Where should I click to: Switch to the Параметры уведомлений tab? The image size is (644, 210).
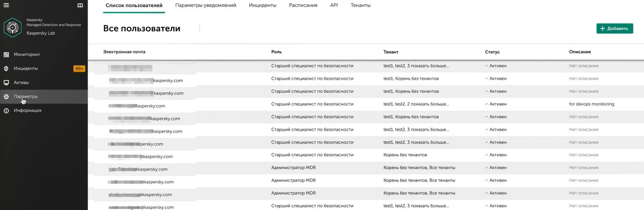point(205,5)
